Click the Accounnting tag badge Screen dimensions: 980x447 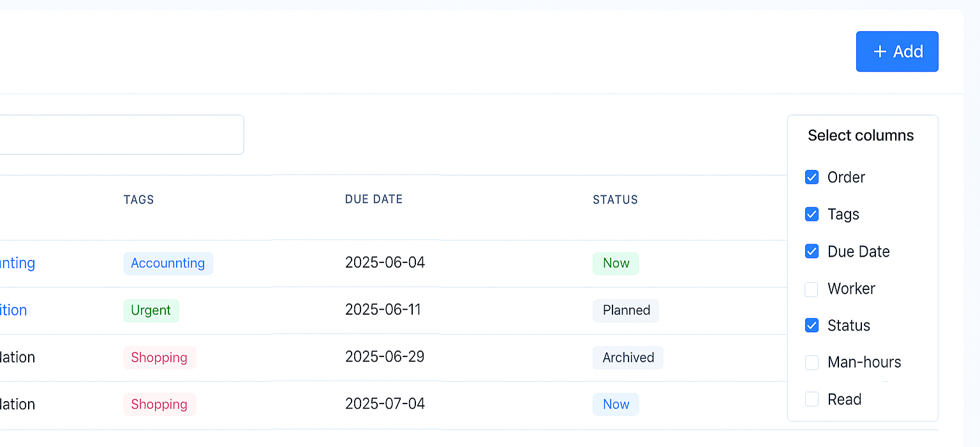[x=168, y=263]
